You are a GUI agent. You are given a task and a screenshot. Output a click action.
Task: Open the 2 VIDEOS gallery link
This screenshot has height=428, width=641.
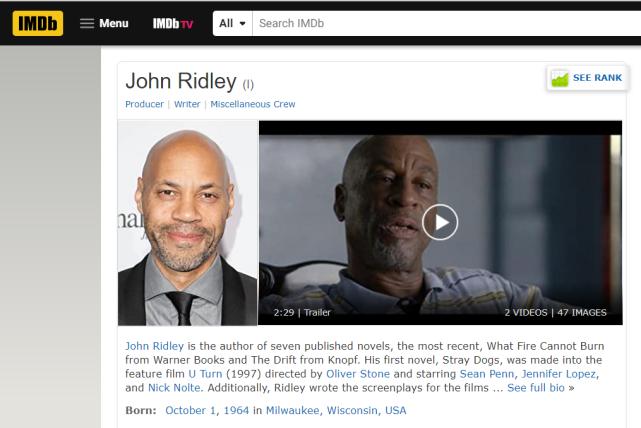[526, 313]
